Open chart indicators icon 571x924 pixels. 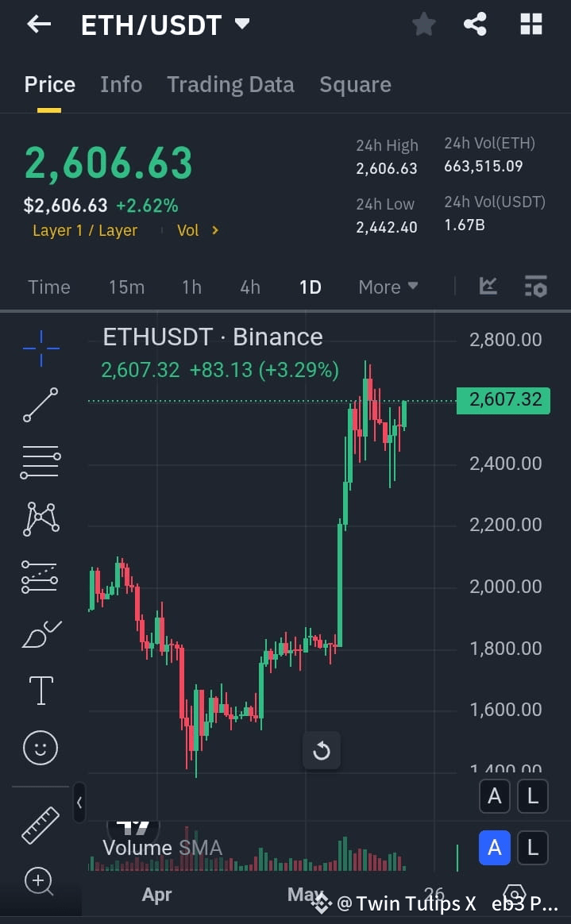tap(488, 287)
